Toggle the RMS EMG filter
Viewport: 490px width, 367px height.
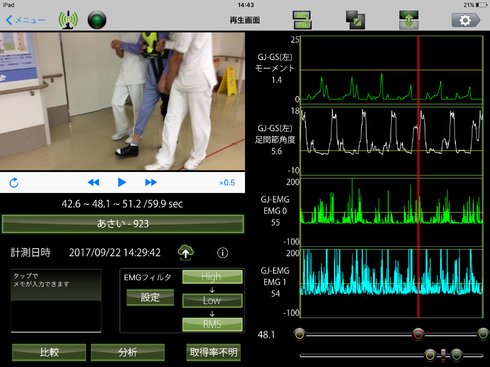tap(212, 324)
